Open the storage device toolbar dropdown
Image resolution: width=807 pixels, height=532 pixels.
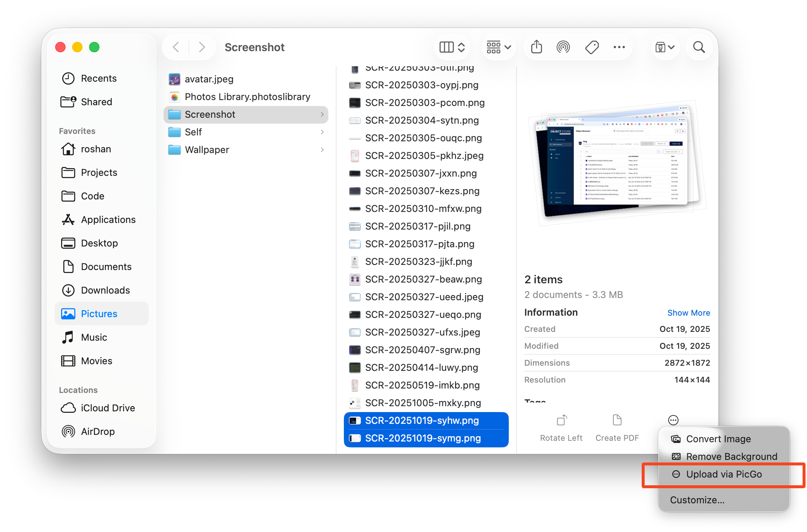(x=665, y=47)
